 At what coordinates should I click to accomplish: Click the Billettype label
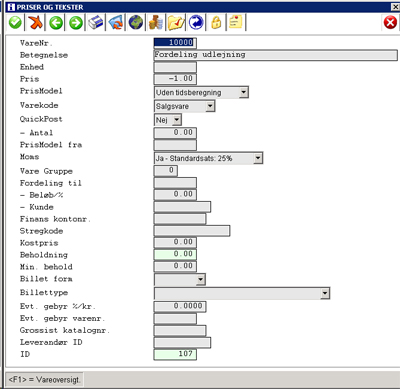pos(44,293)
